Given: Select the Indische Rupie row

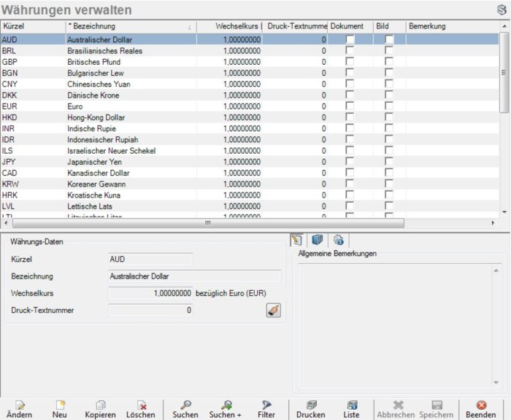Looking at the screenshot, I should click(250, 128).
